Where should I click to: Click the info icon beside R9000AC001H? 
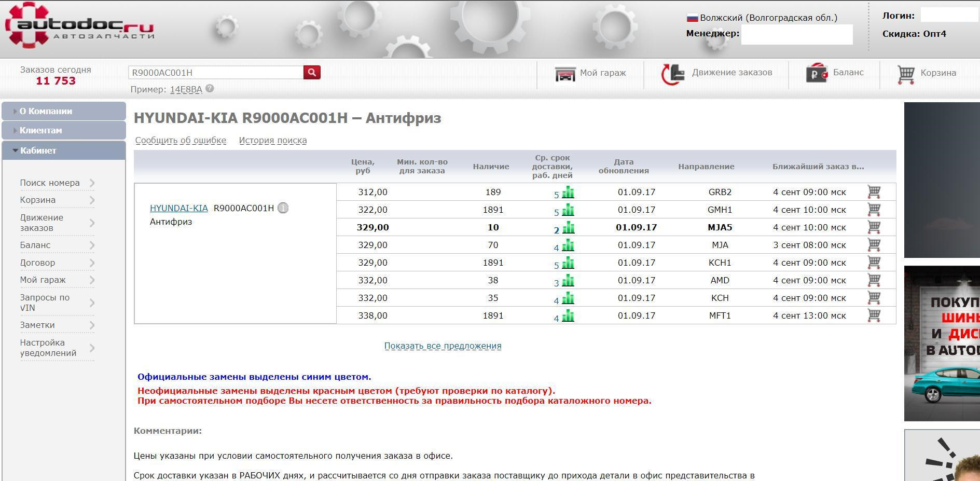283,208
